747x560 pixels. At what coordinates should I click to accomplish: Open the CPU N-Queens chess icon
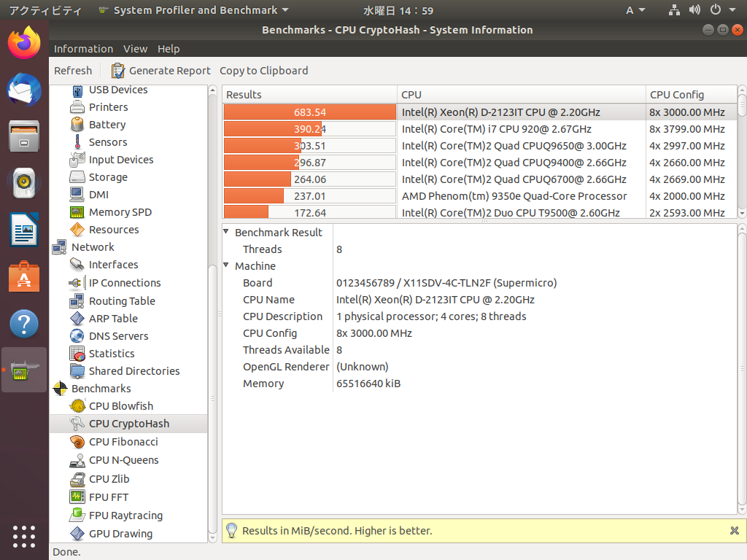click(77, 460)
